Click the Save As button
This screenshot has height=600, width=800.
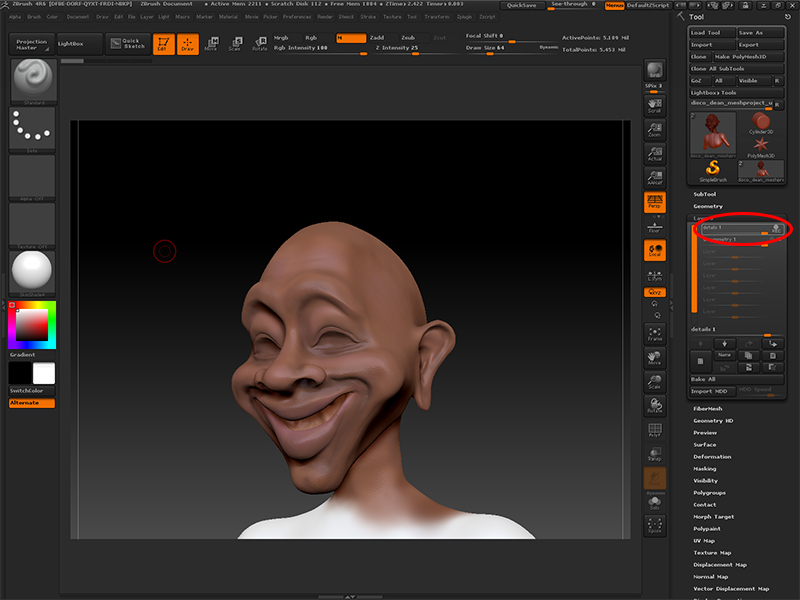point(760,33)
